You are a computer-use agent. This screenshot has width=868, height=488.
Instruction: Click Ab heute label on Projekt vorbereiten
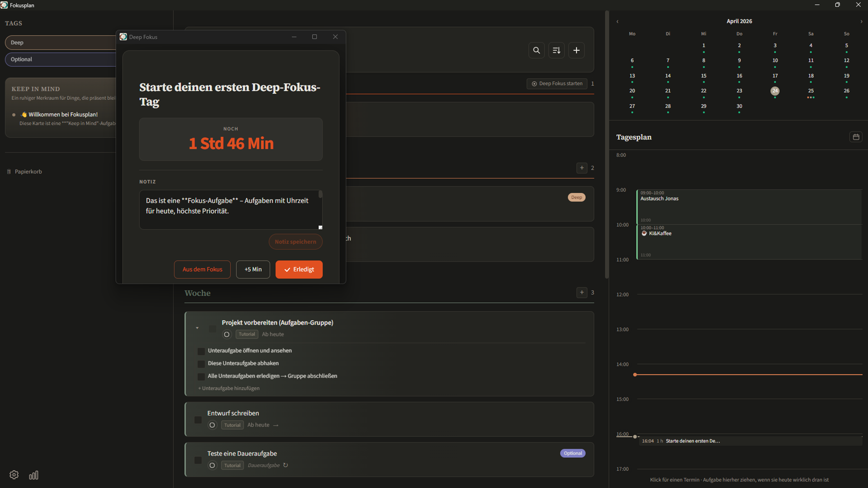point(273,334)
